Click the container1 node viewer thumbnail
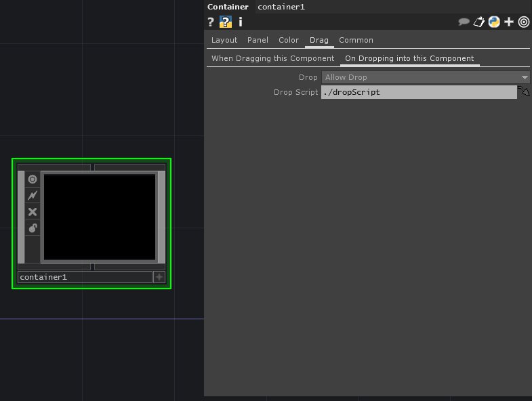The width and height of the screenshot is (532, 401). tap(100, 217)
